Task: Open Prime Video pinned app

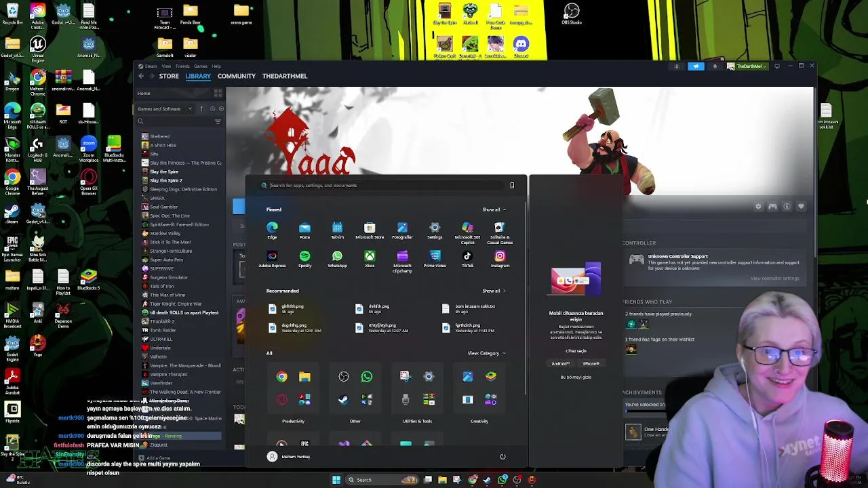Action: click(435, 260)
